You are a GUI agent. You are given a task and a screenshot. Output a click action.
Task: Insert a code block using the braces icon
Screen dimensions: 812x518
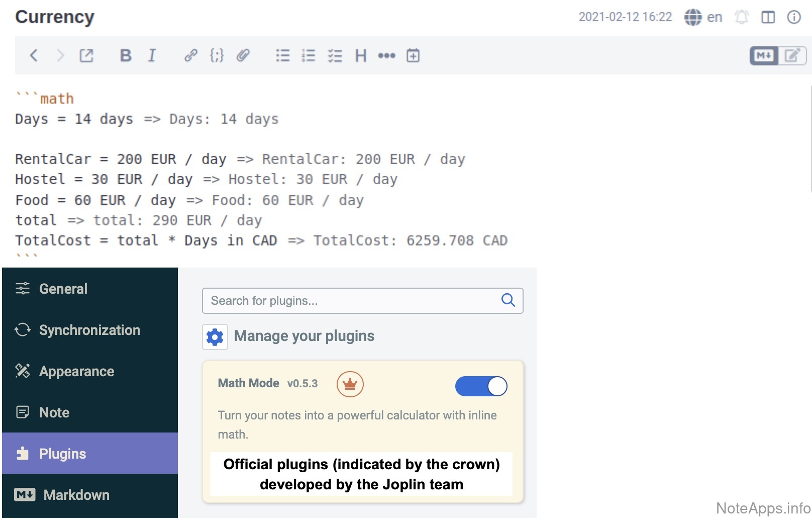coord(217,55)
